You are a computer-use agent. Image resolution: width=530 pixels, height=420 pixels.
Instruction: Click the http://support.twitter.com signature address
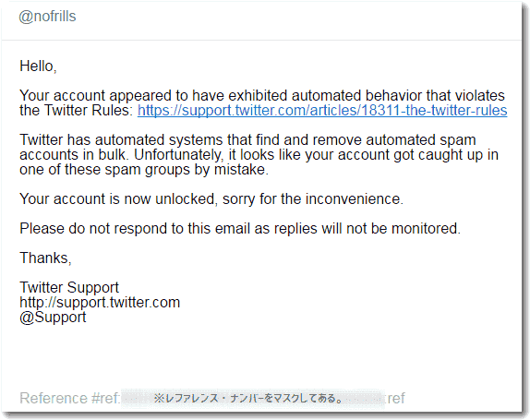[100, 303]
